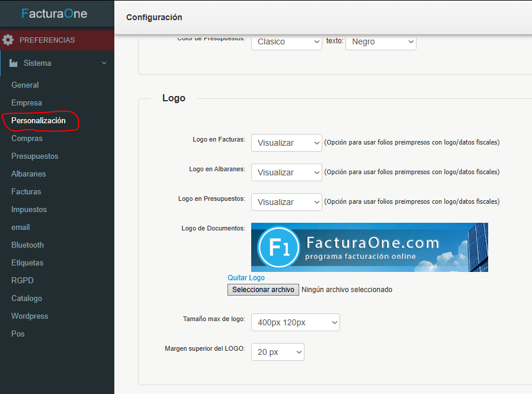Screen dimensions: 532x394
Task: Open the Logo en Albaranes dropdown
Action: click(286, 172)
